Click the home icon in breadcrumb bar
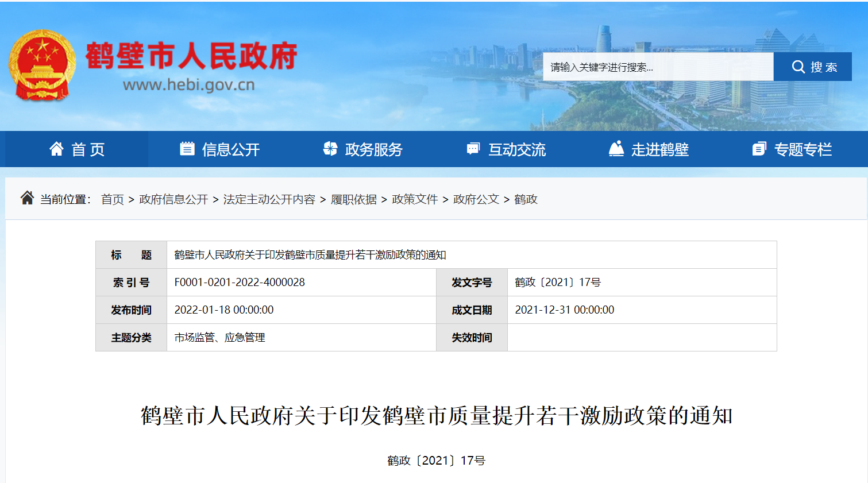868x483 pixels. point(27,198)
